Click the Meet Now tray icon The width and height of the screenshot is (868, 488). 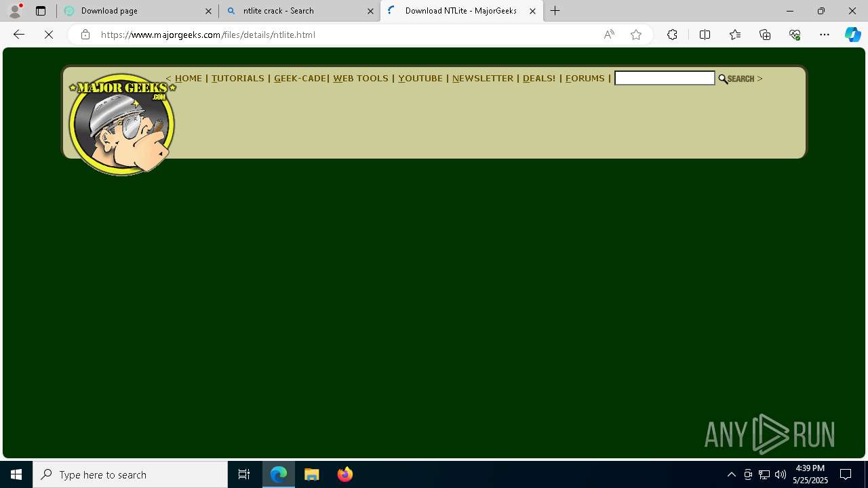(x=748, y=474)
